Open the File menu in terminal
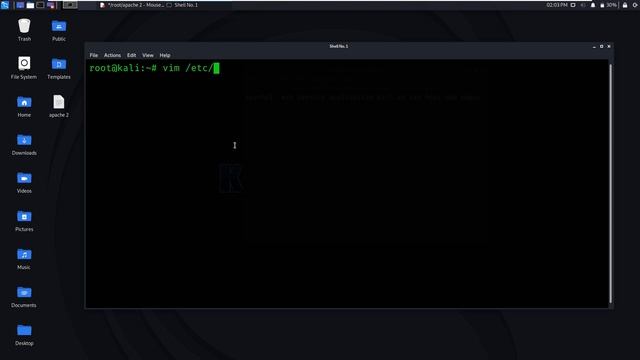Screen dimensions: 640x360 pyautogui.click(x=93, y=55)
